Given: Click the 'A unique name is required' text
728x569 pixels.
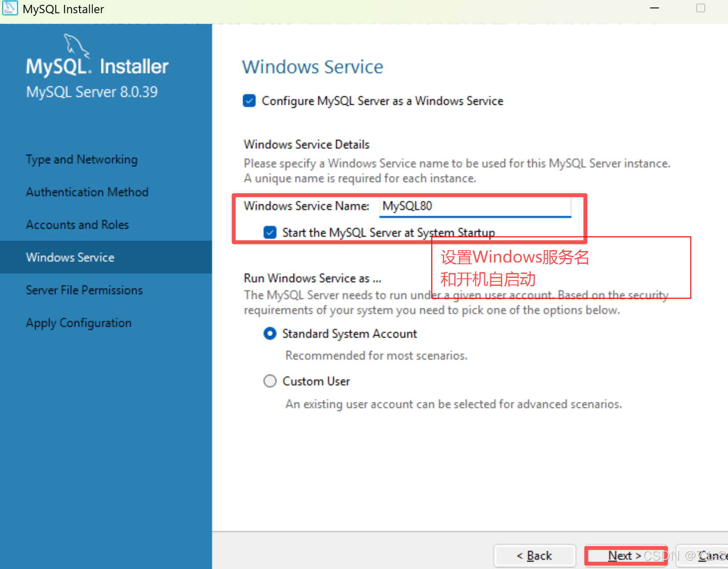Looking at the screenshot, I should tap(360, 178).
